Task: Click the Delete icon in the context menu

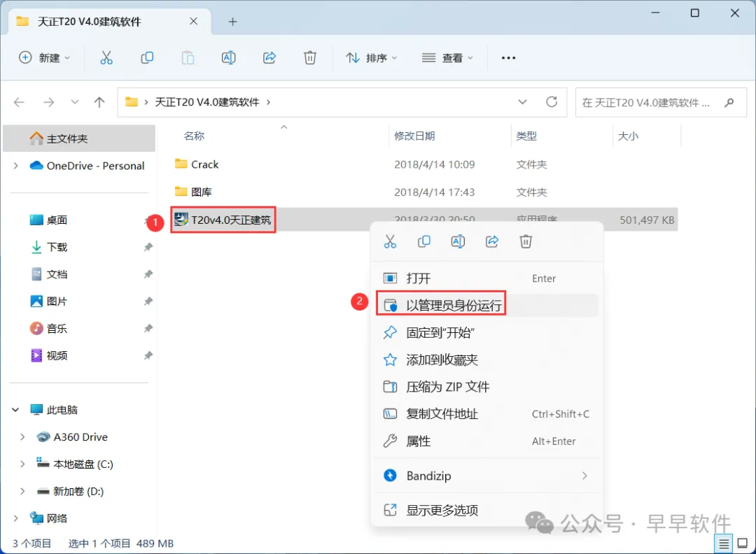Action: 526,241
